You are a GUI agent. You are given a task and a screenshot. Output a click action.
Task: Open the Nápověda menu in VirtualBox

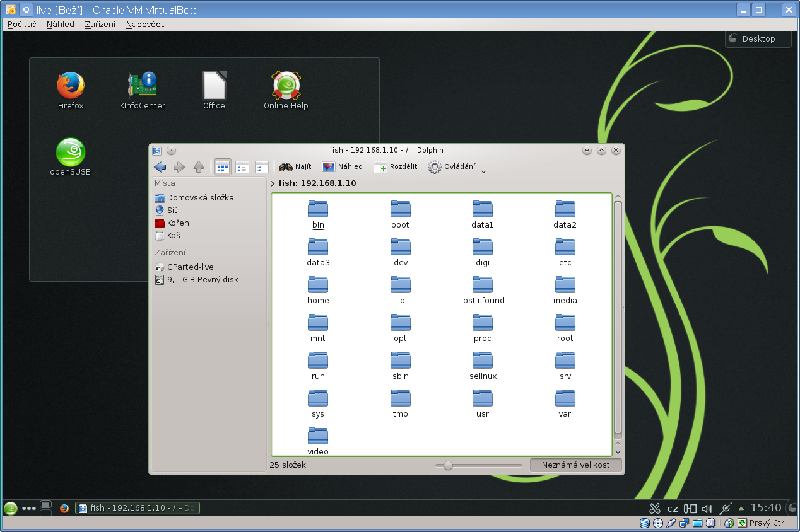click(x=146, y=24)
